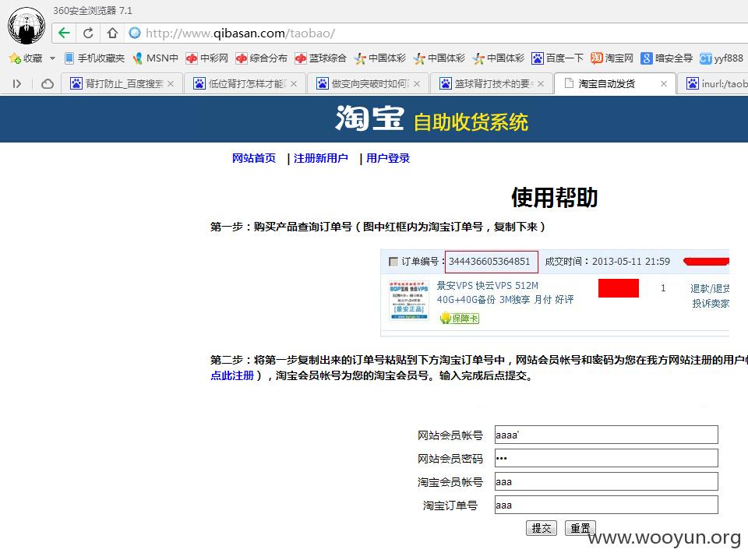Close the 背打防止_百度搜索 tab
Screen dimensions: 748x560
tap(171, 84)
